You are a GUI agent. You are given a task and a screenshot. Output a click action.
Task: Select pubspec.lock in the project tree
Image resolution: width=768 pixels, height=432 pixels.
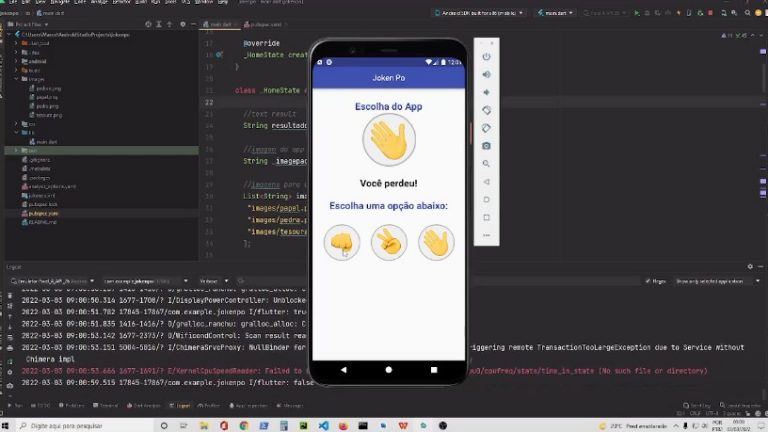[x=40, y=204]
